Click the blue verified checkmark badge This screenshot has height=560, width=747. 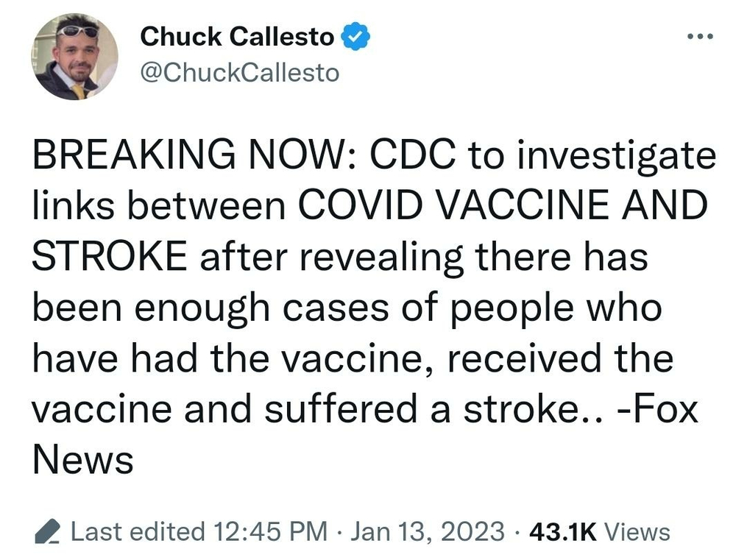pyautogui.click(x=355, y=37)
